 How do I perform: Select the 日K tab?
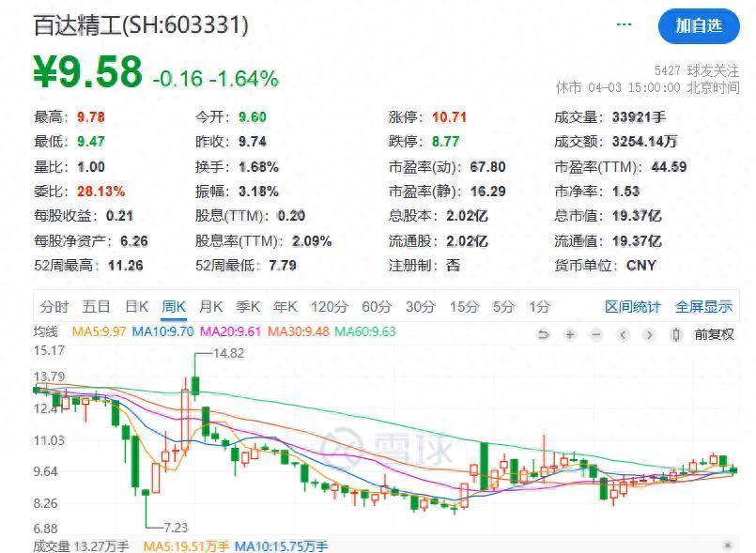[136, 307]
